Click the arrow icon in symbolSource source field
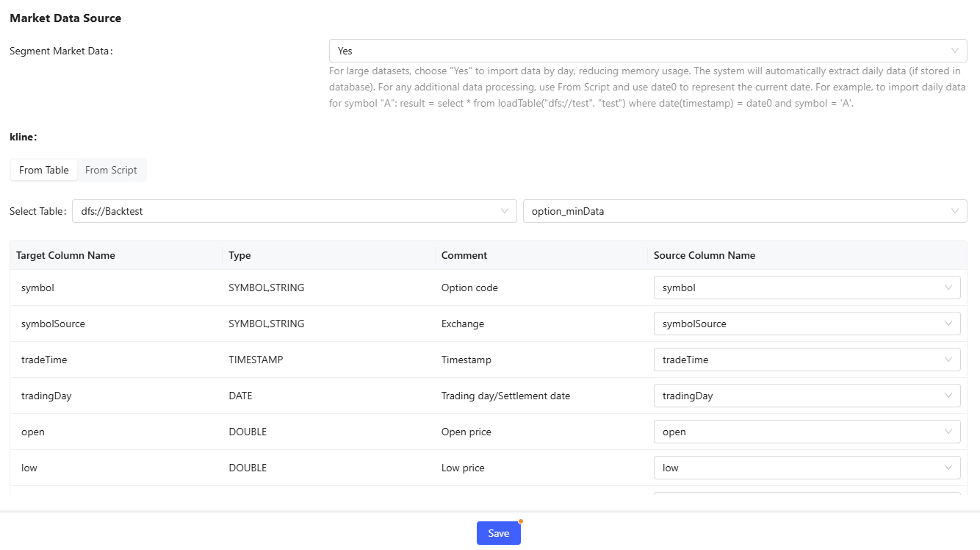The height and width of the screenshot is (550, 980). click(948, 324)
